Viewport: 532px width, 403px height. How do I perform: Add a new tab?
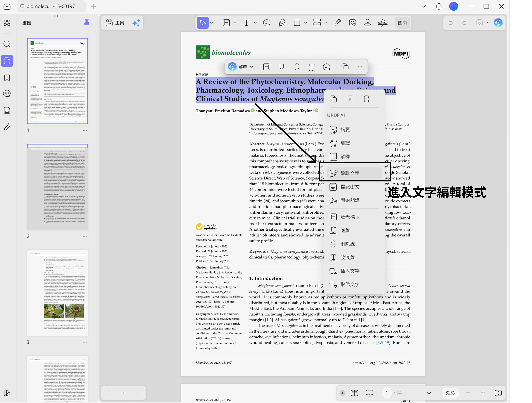click(94, 6)
